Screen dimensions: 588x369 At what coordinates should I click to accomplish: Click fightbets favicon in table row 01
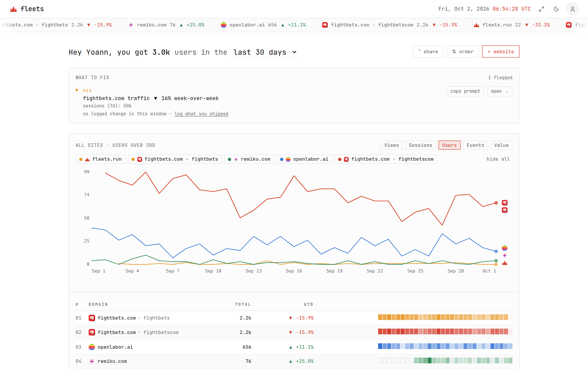pos(92,318)
